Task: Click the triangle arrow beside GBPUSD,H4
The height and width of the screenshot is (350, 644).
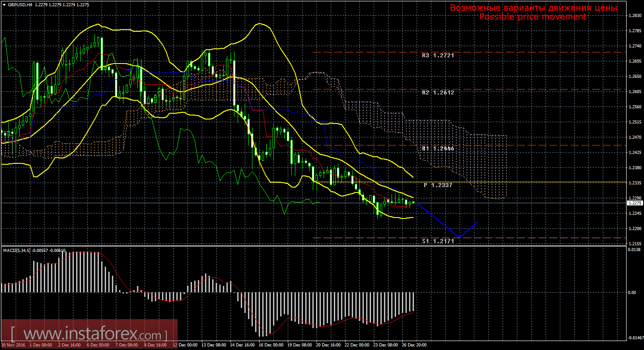Action: coord(4,4)
